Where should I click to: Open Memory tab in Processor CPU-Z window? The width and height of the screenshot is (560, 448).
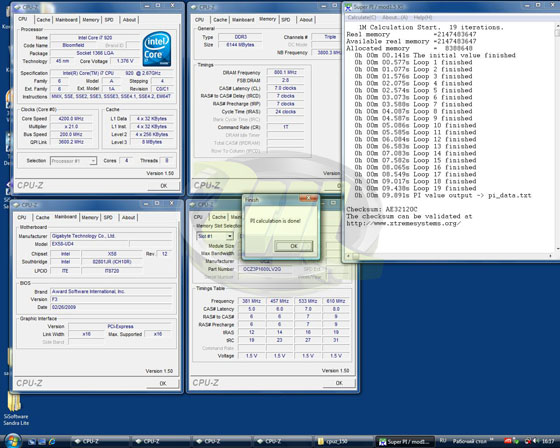[91, 20]
